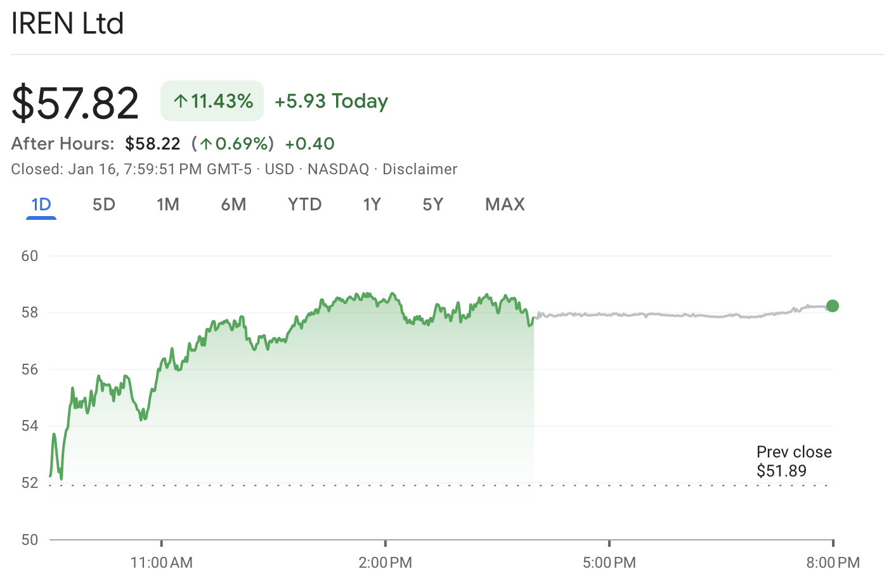This screenshot has height=588, width=884.
Task: Reselect the active 1D tab
Action: tap(41, 204)
